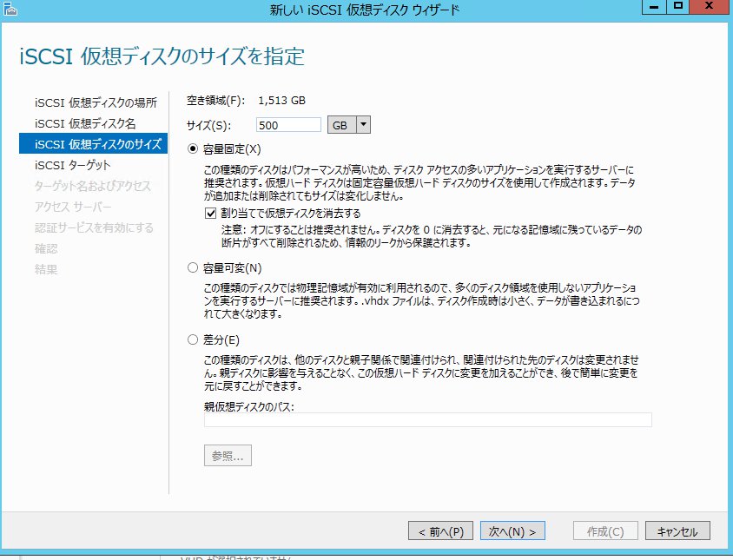Click the 作成(C) button
The image size is (733, 560).
coord(605,530)
